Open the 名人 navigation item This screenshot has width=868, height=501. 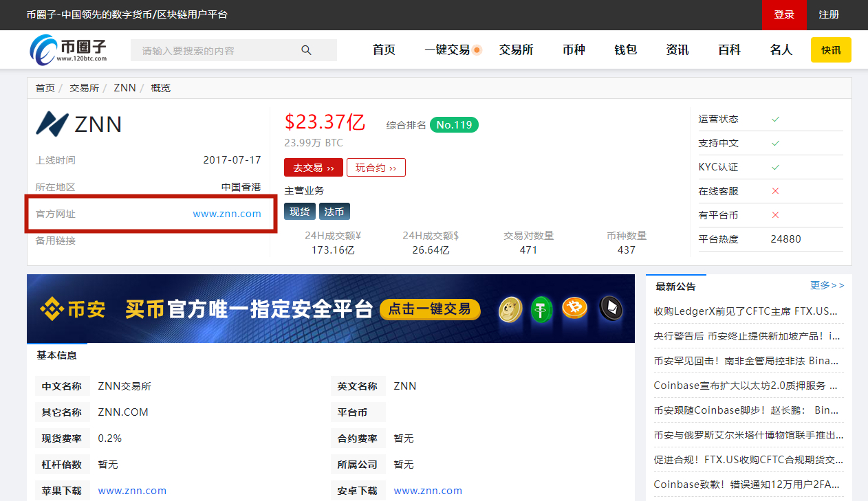[781, 49]
